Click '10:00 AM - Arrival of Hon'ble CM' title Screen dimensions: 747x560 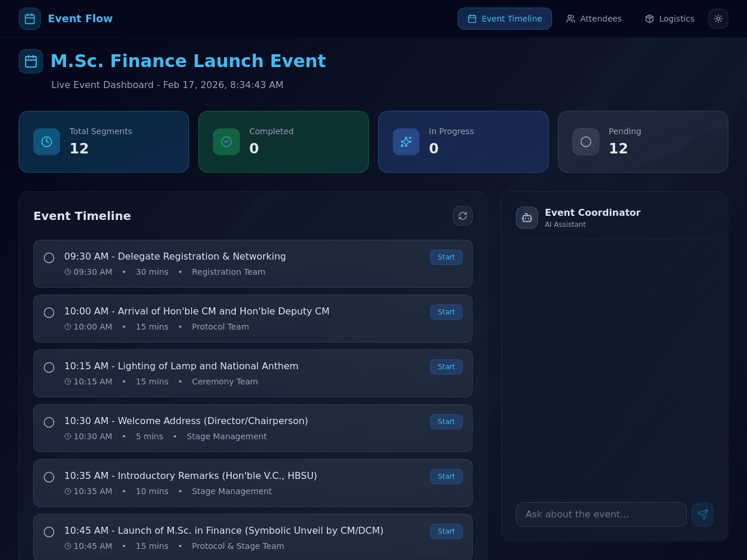pyautogui.click(x=197, y=311)
